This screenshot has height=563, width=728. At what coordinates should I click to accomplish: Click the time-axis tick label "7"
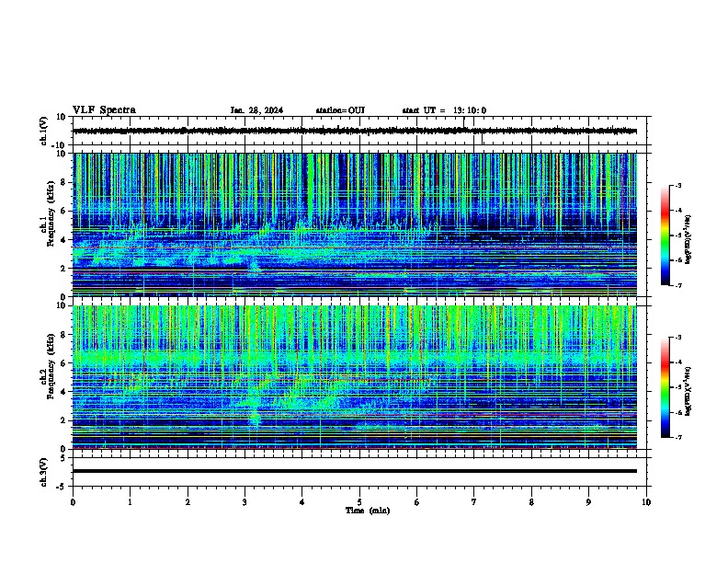coord(474,502)
